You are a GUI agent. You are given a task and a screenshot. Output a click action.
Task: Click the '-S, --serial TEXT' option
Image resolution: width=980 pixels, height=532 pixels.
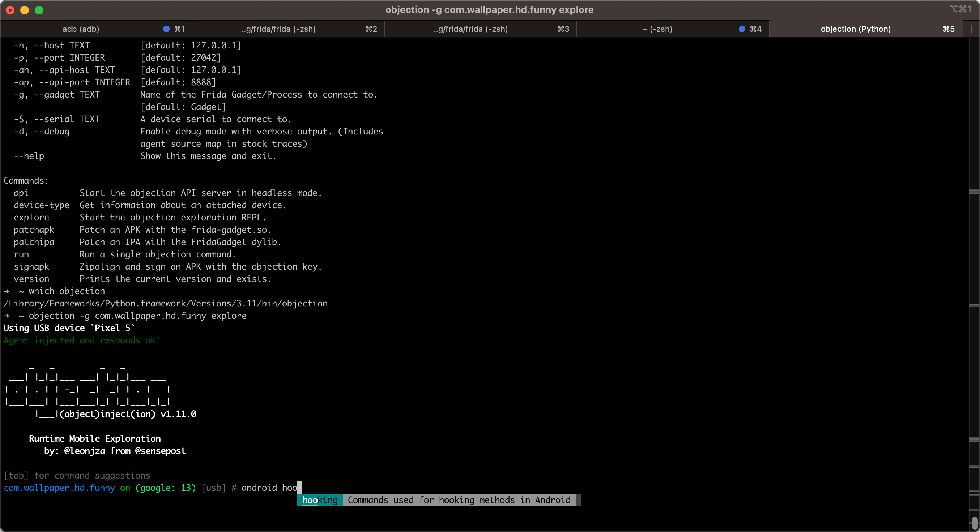tap(57, 119)
